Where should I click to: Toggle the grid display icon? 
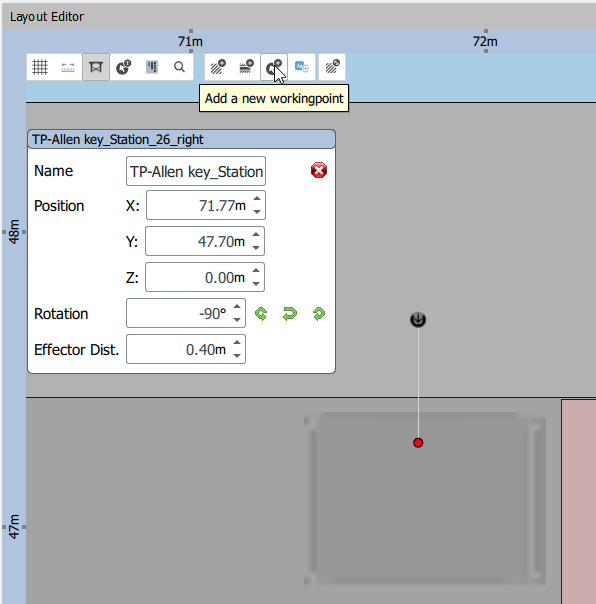(x=40, y=67)
